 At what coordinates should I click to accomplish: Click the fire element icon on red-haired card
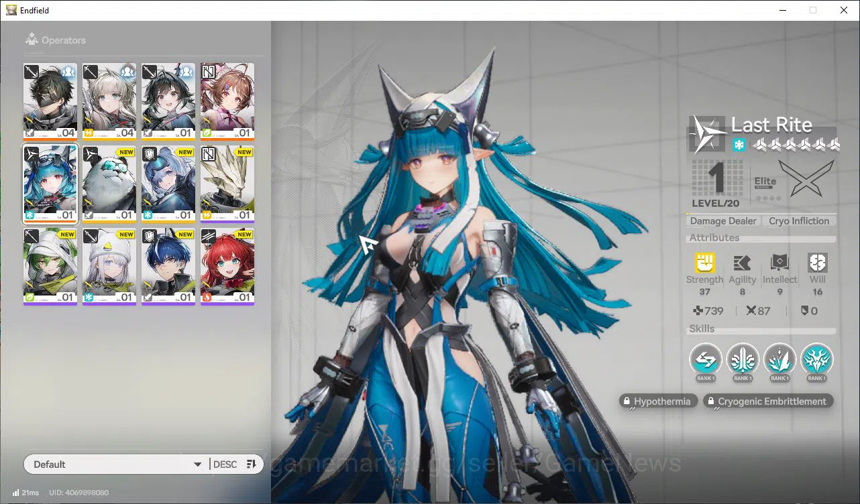[x=207, y=297]
